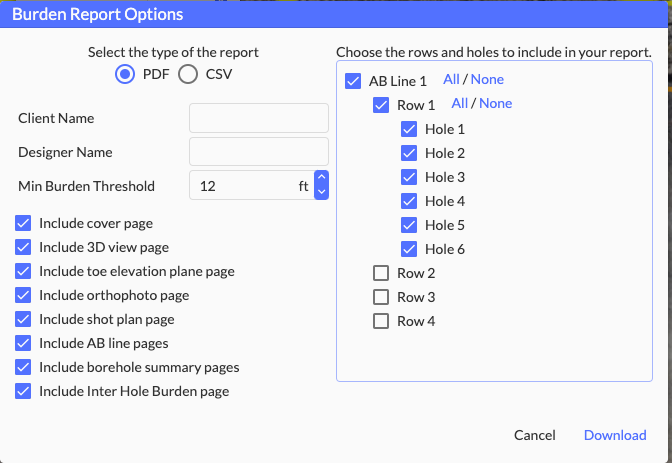Screen dimensions: 672x463
Task: Deselect Hole 3 from the report
Action: point(409,177)
